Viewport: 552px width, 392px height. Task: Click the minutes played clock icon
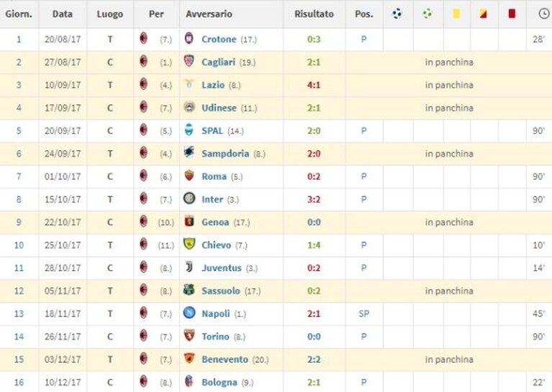pos(544,14)
